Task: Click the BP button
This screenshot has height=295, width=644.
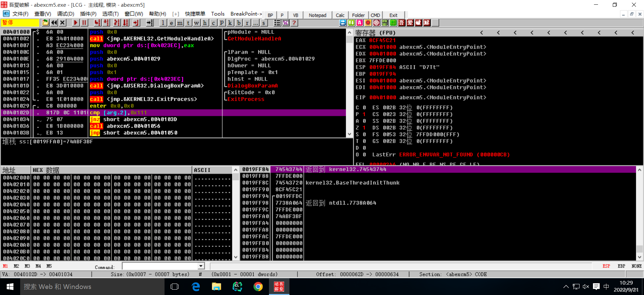Action: click(x=270, y=15)
